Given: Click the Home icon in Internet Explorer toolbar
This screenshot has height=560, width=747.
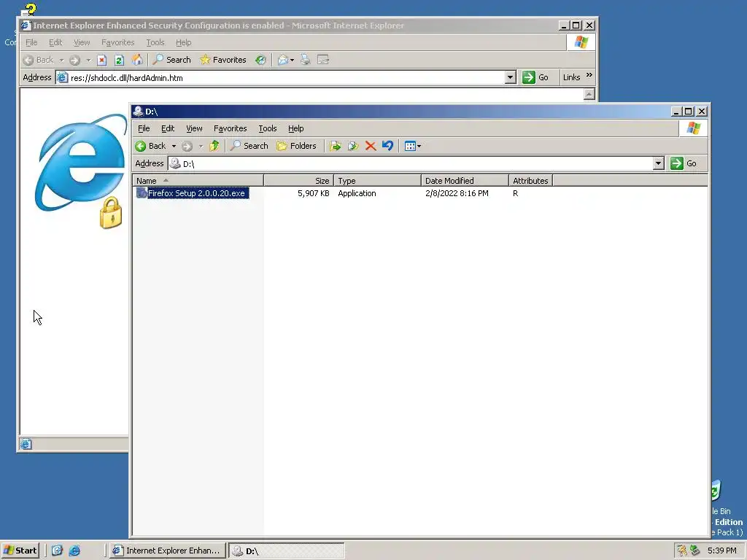Looking at the screenshot, I should point(137,60).
